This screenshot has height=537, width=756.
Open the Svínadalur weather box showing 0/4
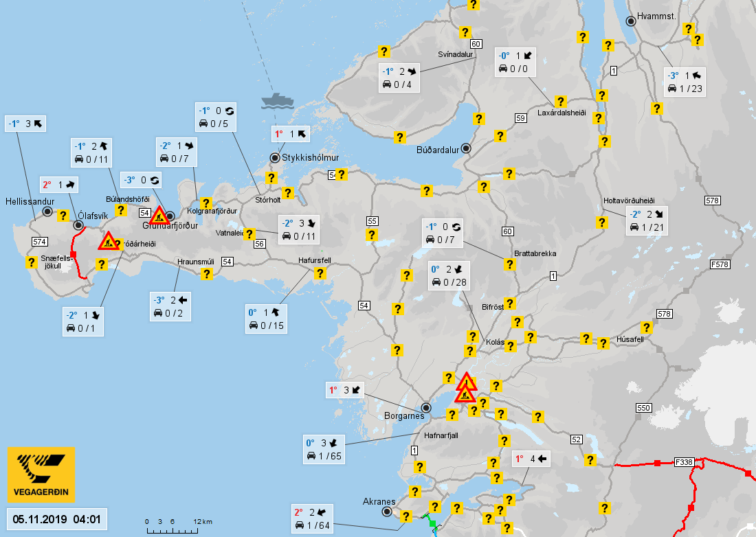399,78
